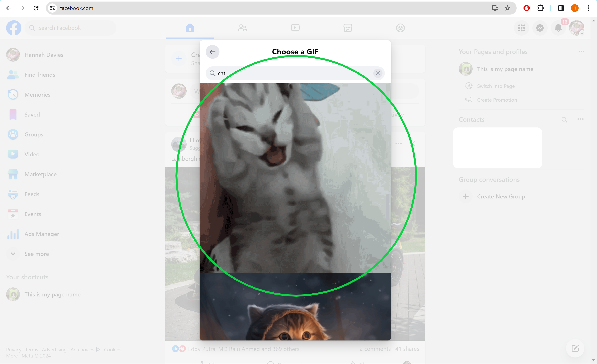Reload the browser page
This screenshot has height=364, width=597.
pos(36,8)
